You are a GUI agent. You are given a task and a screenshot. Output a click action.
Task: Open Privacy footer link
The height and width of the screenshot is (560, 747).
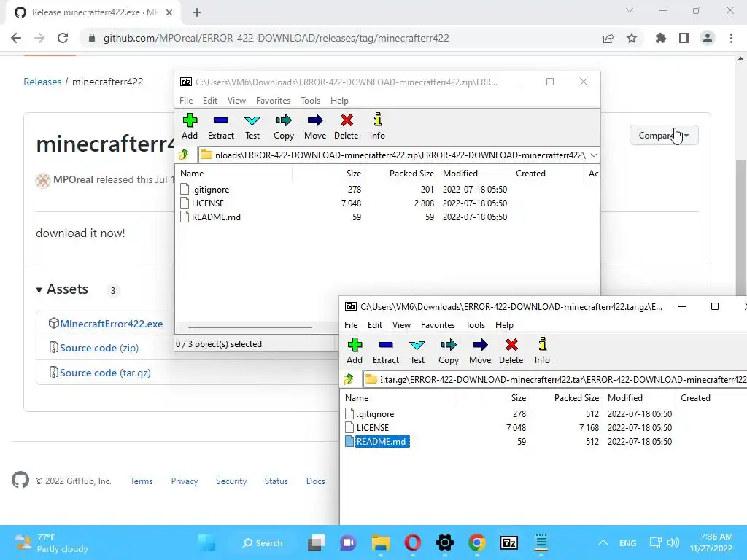(x=185, y=481)
